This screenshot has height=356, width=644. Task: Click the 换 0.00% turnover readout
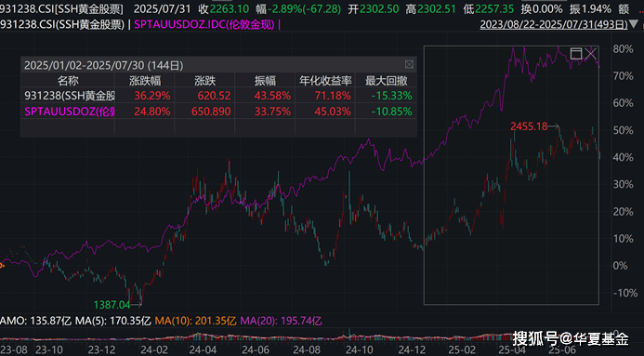(x=542, y=8)
